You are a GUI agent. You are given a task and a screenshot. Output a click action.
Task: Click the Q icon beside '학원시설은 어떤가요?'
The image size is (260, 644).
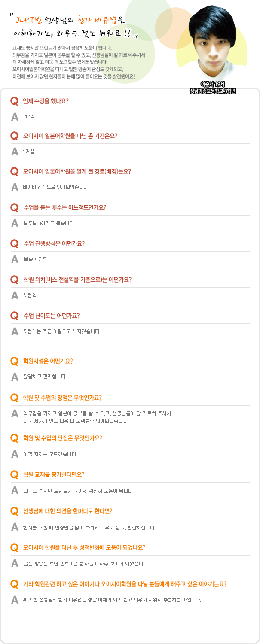click(x=15, y=361)
